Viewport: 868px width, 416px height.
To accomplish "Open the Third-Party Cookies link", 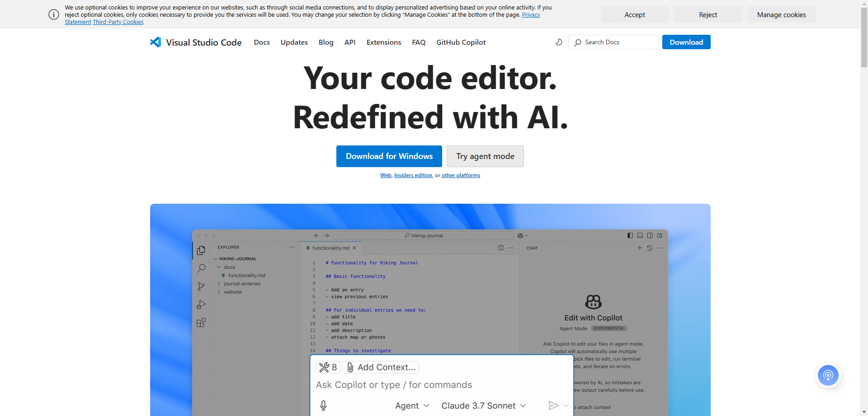I will click(118, 22).
